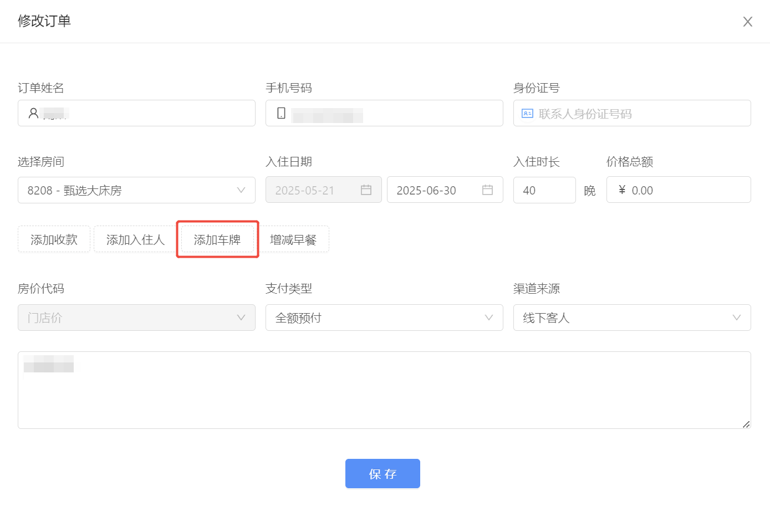This screenshot has height=532, width=770.
Task: Open the 渠道来源 dropdown showing 线下客人
Action: 632,318
